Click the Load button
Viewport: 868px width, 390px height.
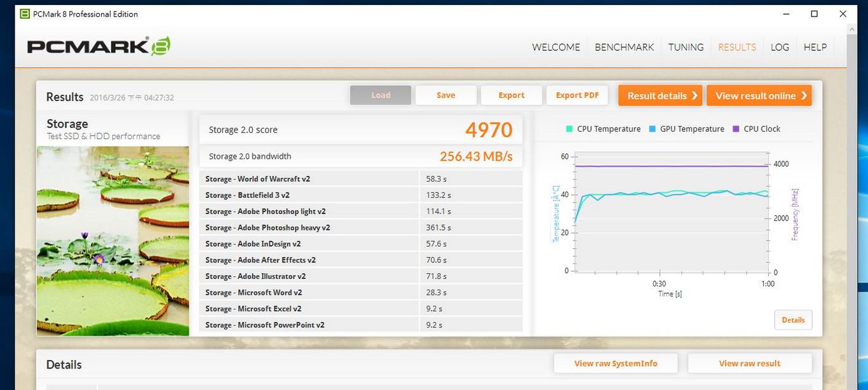pyautogui.click(x=381, y=95)
